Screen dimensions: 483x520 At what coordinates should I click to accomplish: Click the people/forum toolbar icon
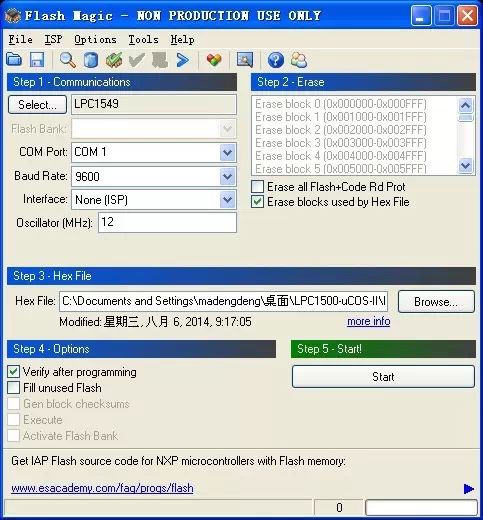pos(299,60)
